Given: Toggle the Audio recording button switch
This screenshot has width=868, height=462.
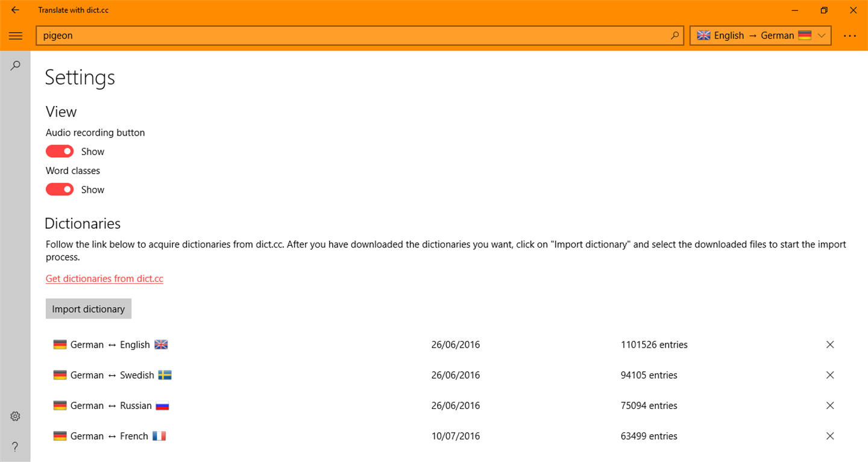Looking at the screenshot, I should 60,151.
